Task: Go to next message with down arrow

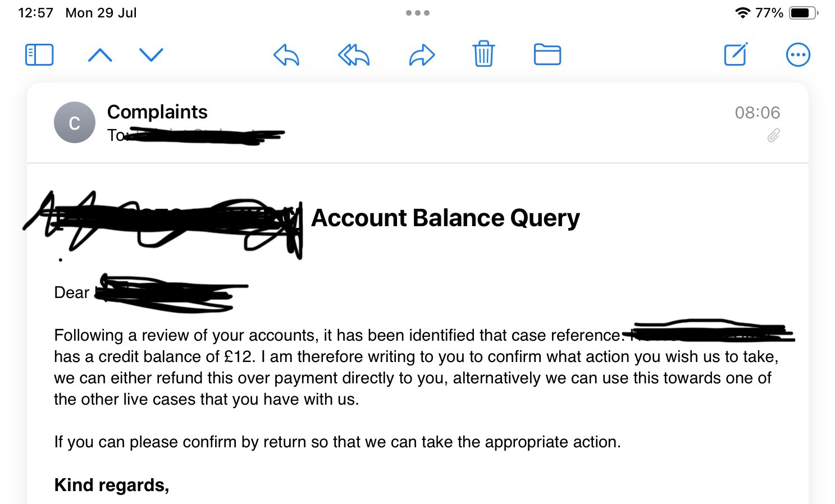Action: pyautogui.click(x=151, y=55)
